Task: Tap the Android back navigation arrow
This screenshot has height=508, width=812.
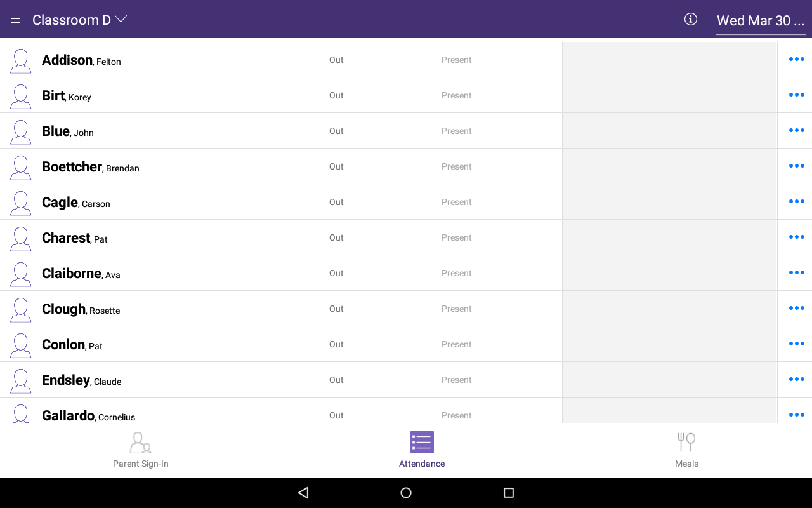Action: [x=303, y=493]
